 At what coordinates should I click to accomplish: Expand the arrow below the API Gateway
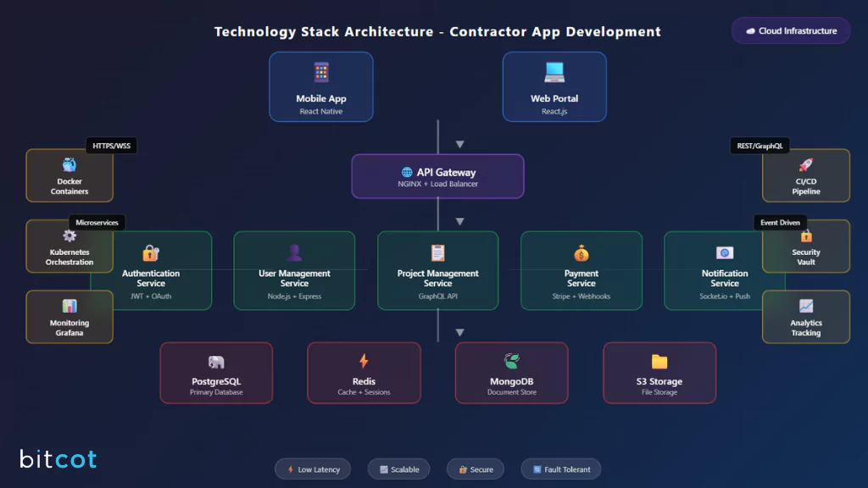click(459, 221)
